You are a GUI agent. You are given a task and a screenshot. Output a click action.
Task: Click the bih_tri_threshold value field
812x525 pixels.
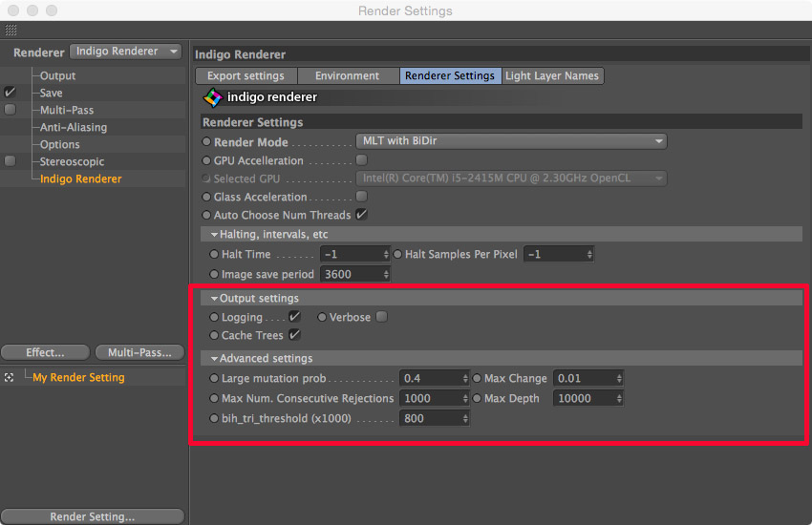click(x=434, y=418)
